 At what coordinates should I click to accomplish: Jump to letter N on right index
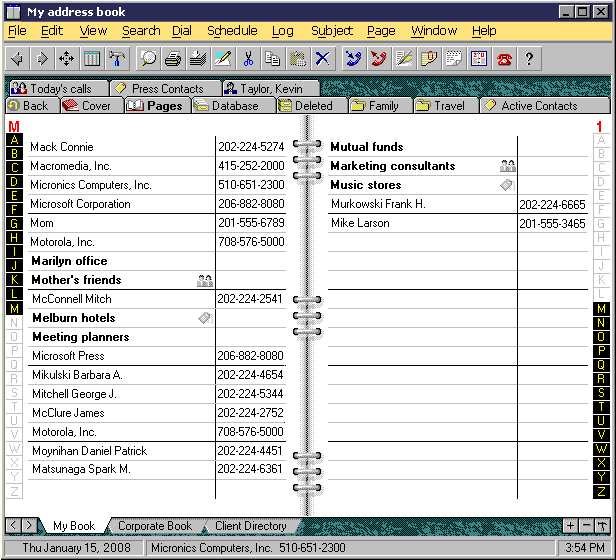click(601, 323)
